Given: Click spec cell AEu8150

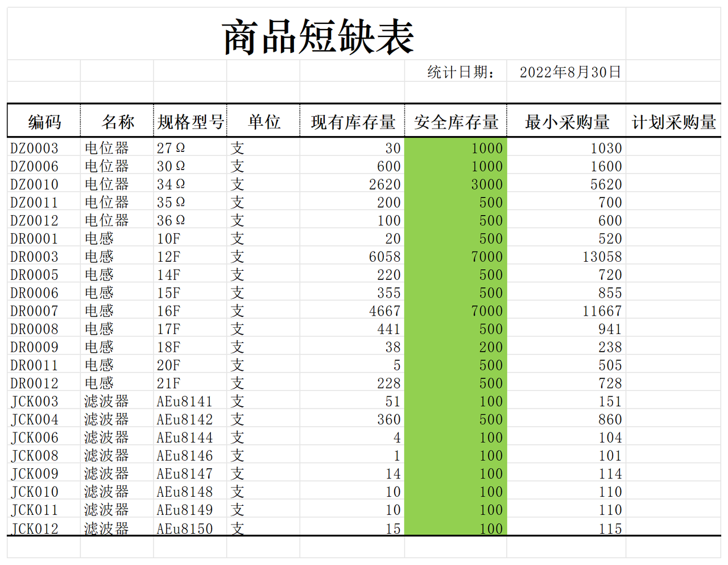Looking at the screenshot, I should tap(190, 527).
